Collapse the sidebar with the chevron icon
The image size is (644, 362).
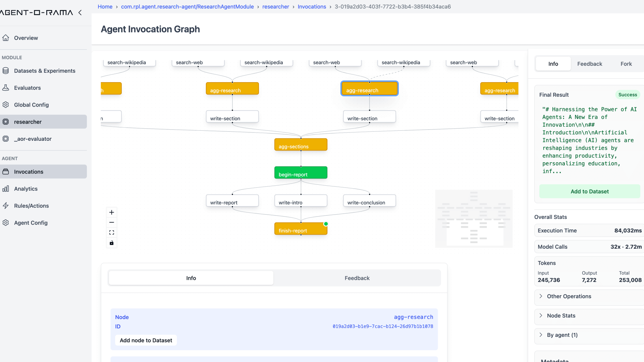80,13
